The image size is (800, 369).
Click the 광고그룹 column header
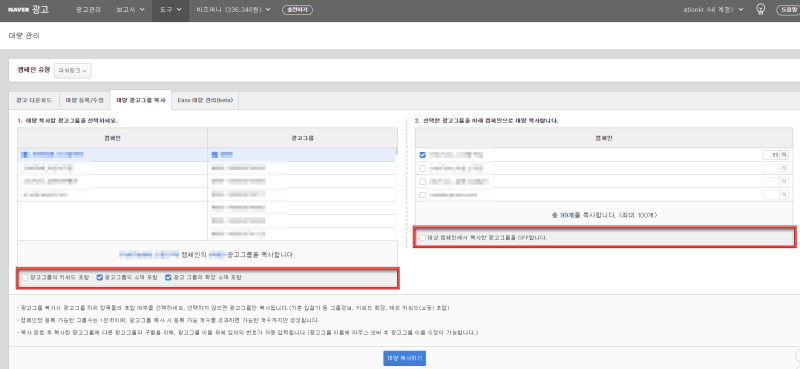point(302,138)
